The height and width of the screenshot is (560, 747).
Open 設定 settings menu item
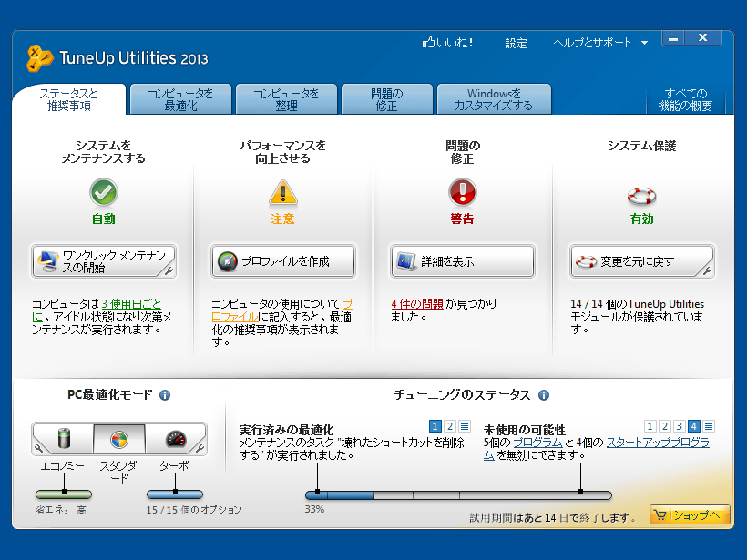tap(516, 43)
